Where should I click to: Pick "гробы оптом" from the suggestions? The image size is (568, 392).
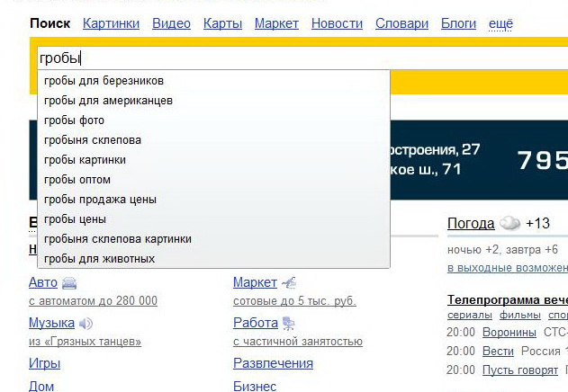(77, 180)
